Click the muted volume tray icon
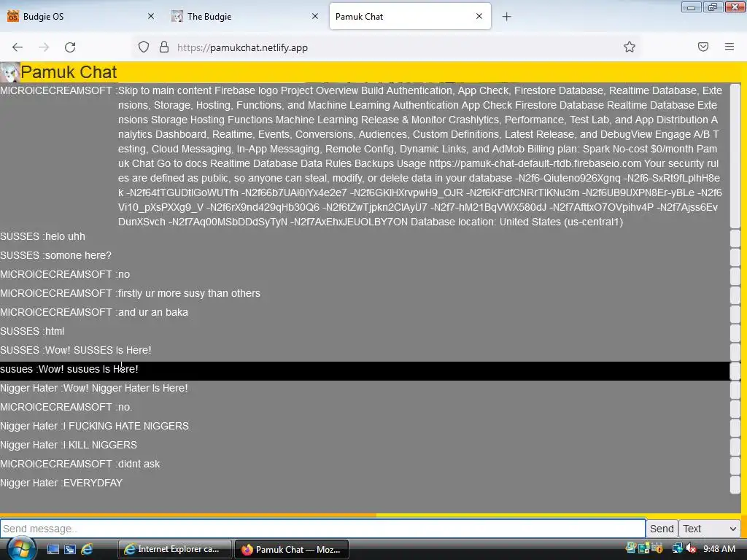747x560 pixels. (691, 549)
